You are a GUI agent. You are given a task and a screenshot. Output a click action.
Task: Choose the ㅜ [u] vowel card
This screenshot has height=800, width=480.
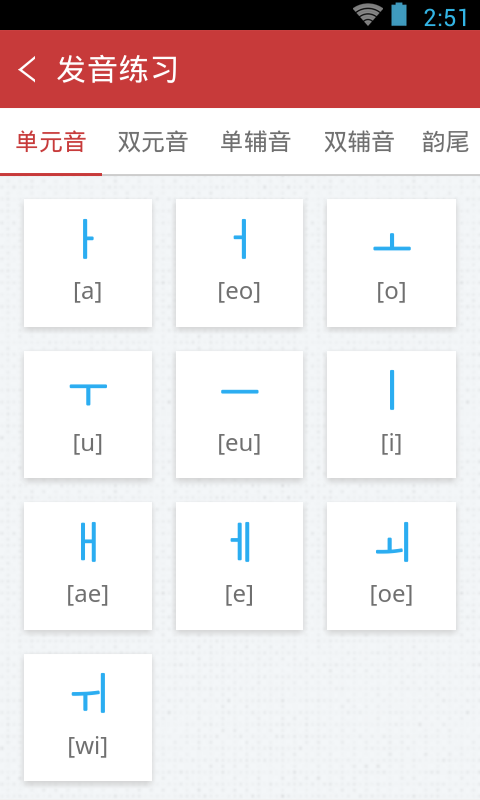pyautogui.click(x=88, y=414)
